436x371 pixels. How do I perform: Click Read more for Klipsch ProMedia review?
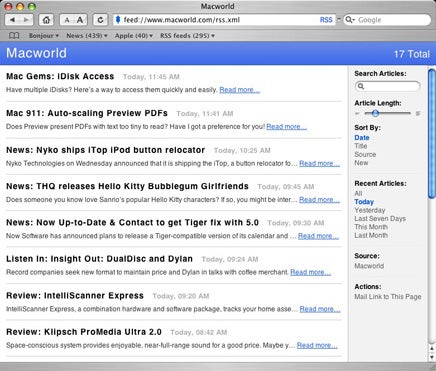click(x=317, y=345)
